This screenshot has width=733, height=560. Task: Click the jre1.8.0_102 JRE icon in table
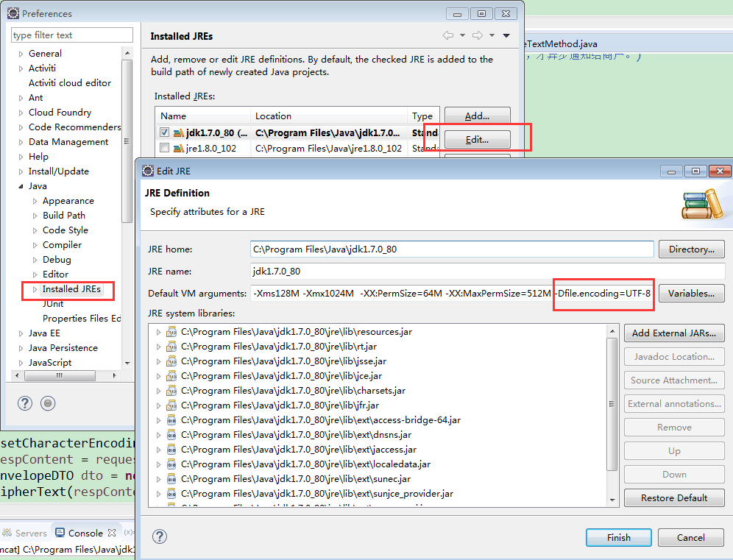[x=178, y=148]
